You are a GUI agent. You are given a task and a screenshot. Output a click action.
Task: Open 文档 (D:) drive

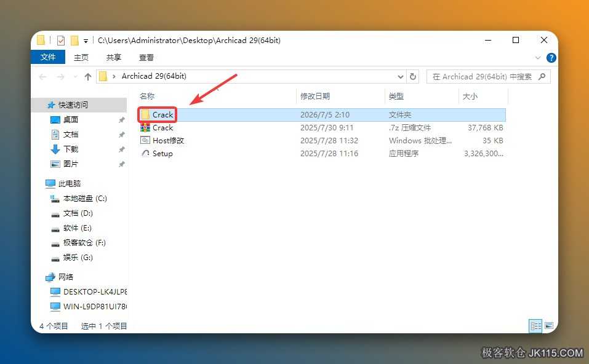click(x=78, y=213)
